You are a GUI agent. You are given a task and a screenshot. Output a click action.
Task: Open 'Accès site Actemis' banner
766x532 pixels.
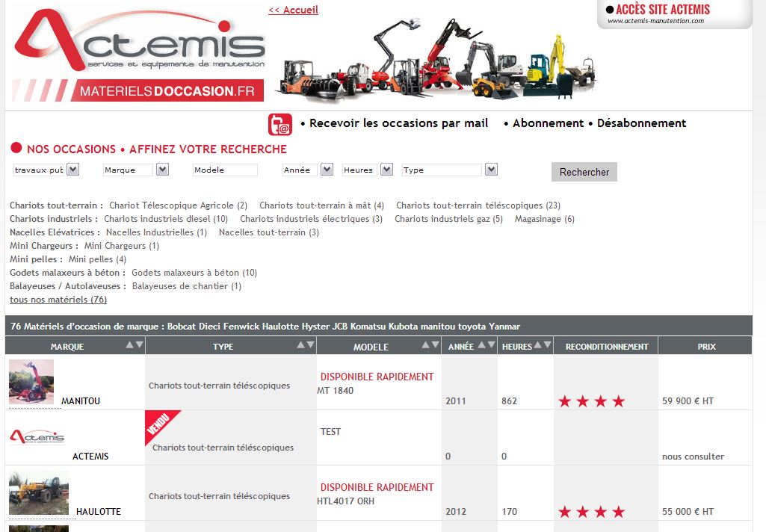[x=674, y=13]
